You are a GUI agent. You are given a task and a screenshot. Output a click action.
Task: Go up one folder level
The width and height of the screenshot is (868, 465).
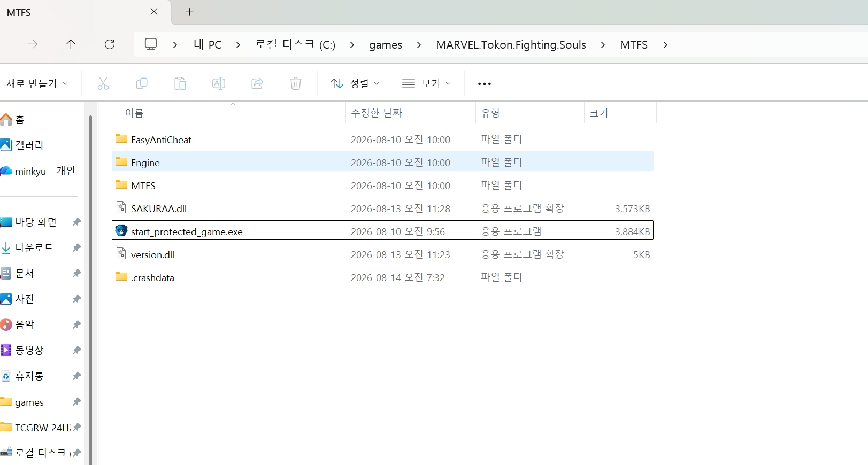click(x=71, y=44)
